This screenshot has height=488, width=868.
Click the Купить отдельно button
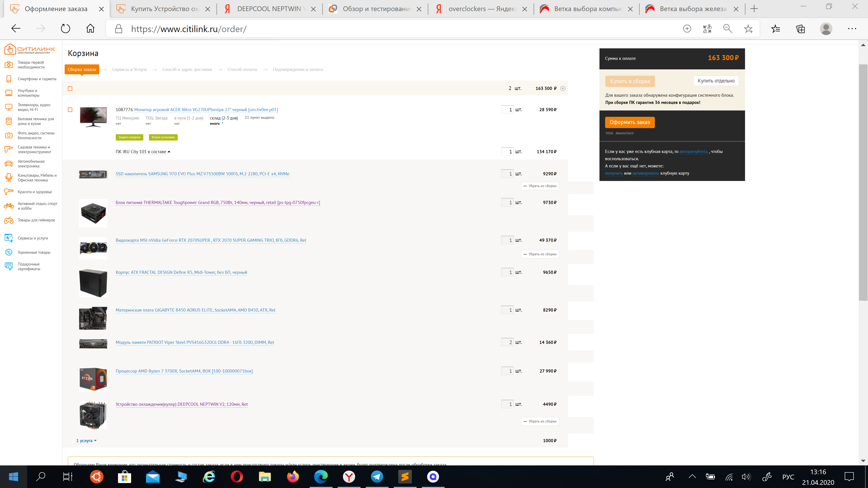pos(716,81)
